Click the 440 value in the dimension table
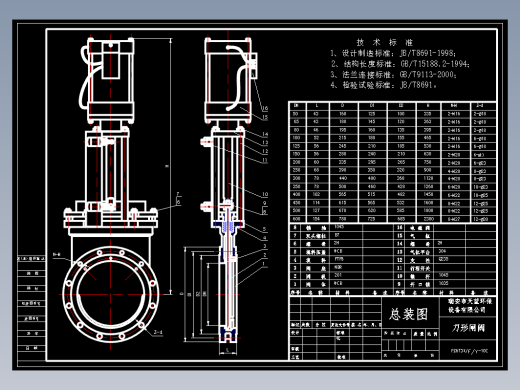The width and height of the screenshot is (520, 390). tap(343, 178)
